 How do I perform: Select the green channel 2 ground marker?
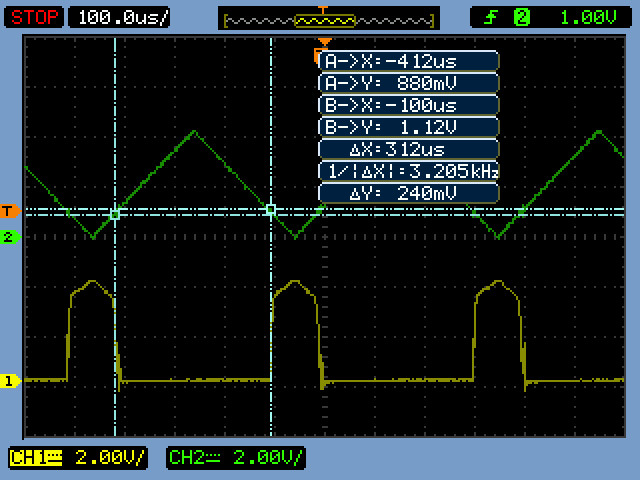coord(9,237)
